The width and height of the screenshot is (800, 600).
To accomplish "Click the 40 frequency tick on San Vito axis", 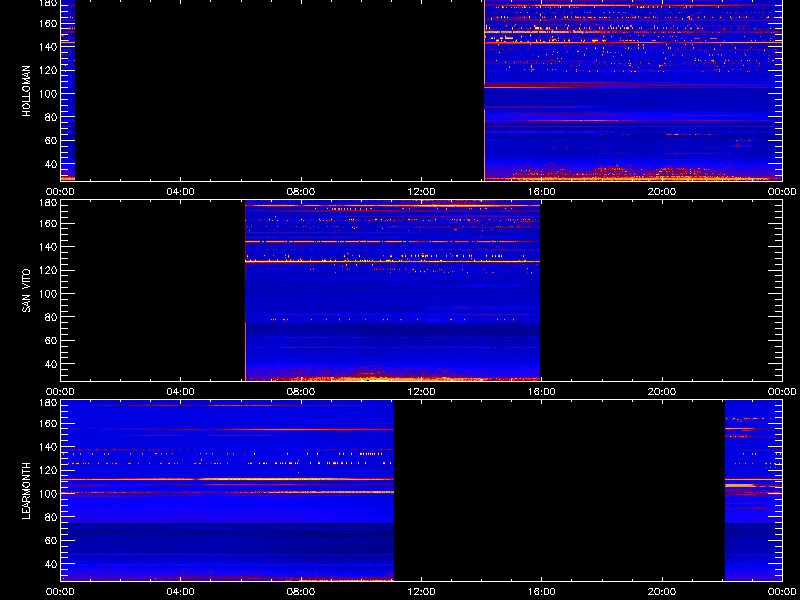I will (51, 364).
